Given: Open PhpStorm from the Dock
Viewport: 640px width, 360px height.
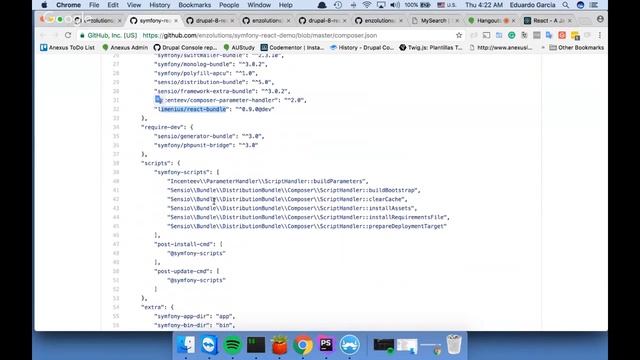Looking at the screenshot, I should click(x=326, y=345).
